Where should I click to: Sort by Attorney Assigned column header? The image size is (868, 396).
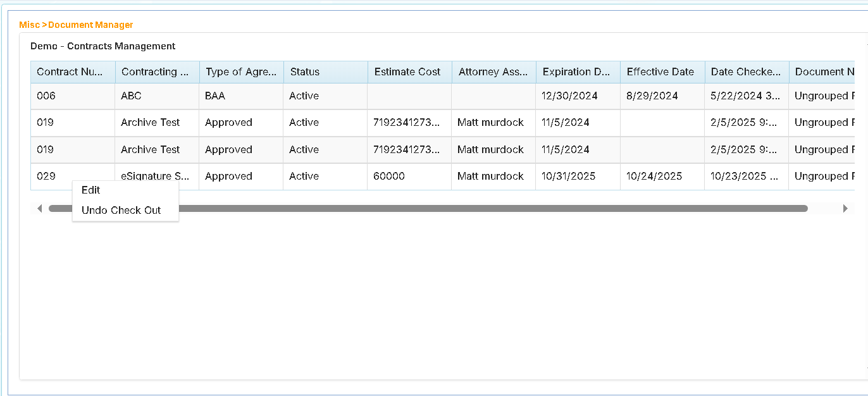493,71
